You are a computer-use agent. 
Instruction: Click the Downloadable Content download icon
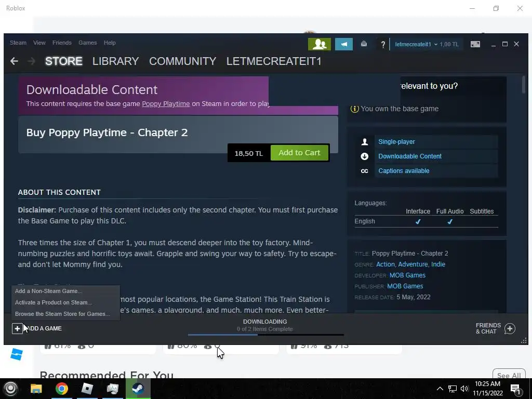[364, 156]
